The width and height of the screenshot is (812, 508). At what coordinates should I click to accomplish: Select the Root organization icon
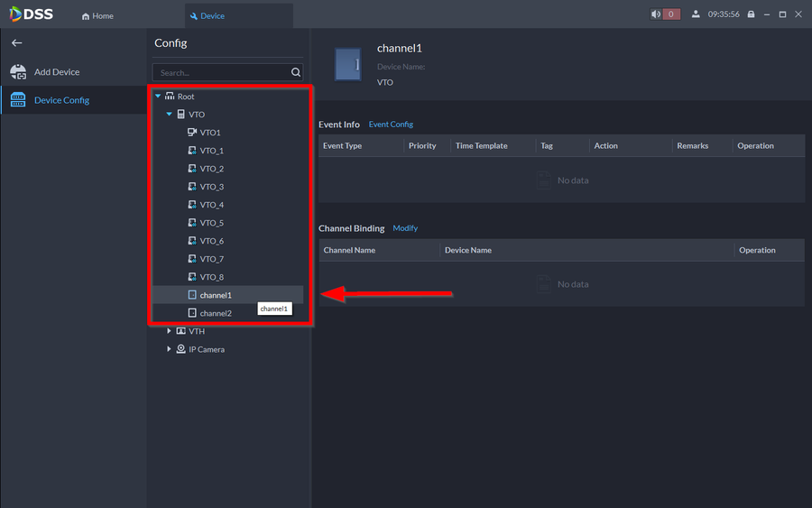pos(170,97)
